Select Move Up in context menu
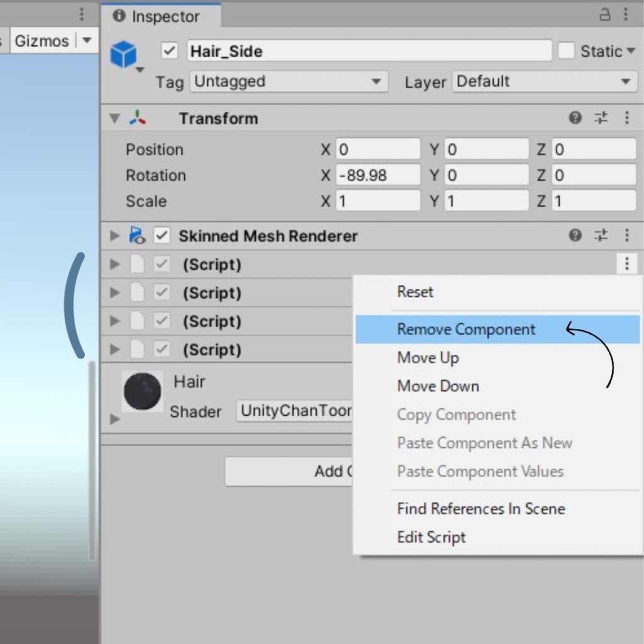The image size is (644, 644). pyautogui.click(x=428, y=358)
